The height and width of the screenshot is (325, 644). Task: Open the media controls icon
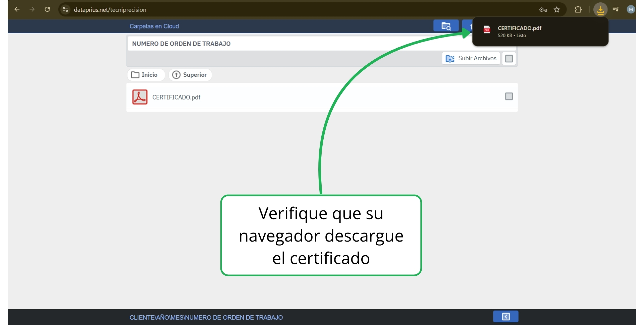coord(616,9)
